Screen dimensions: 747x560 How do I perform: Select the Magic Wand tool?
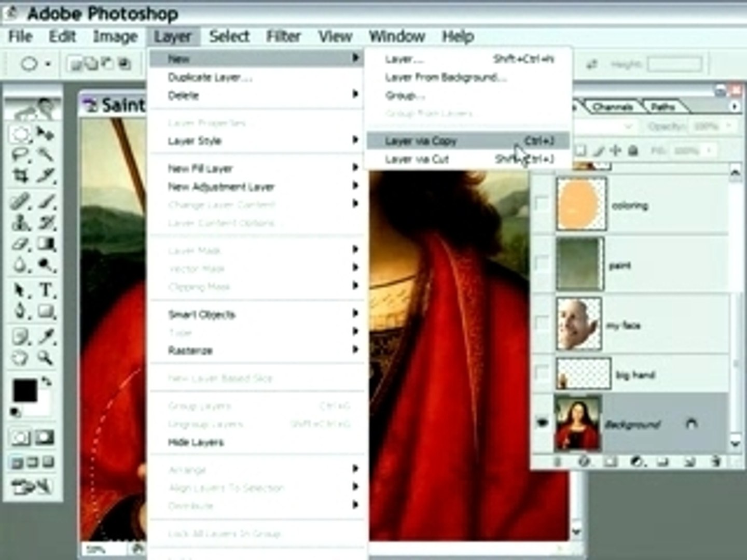(46, 155)
